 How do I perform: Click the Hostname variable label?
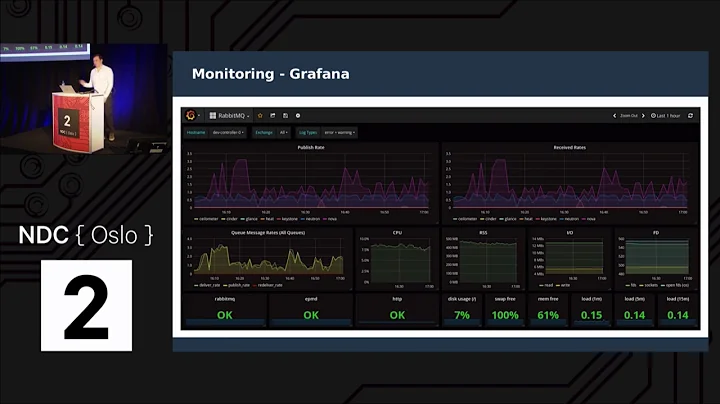tap(196, 132)
